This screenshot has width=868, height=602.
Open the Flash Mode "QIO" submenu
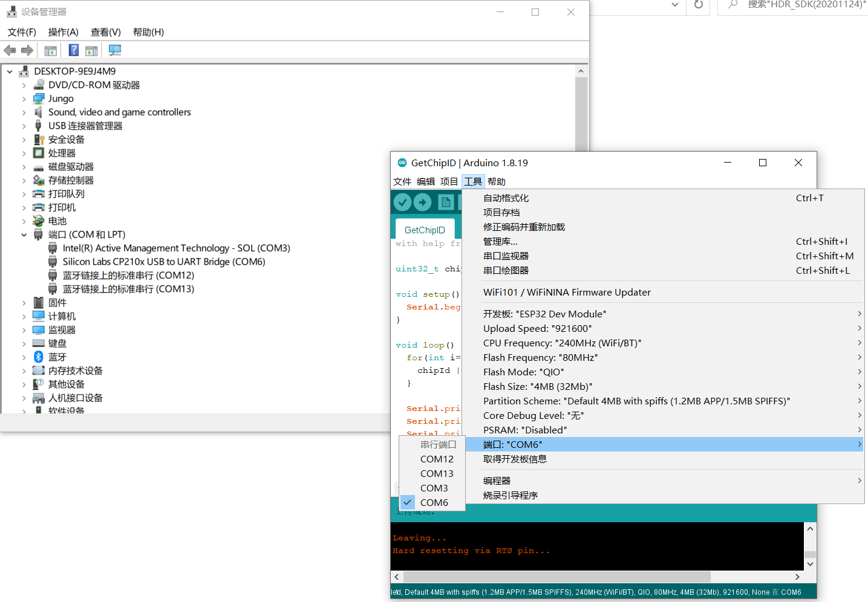664,372
